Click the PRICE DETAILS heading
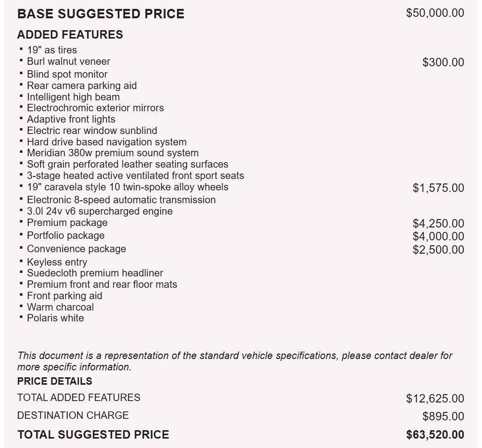This screenshot has width=482, height=448. 54,381
